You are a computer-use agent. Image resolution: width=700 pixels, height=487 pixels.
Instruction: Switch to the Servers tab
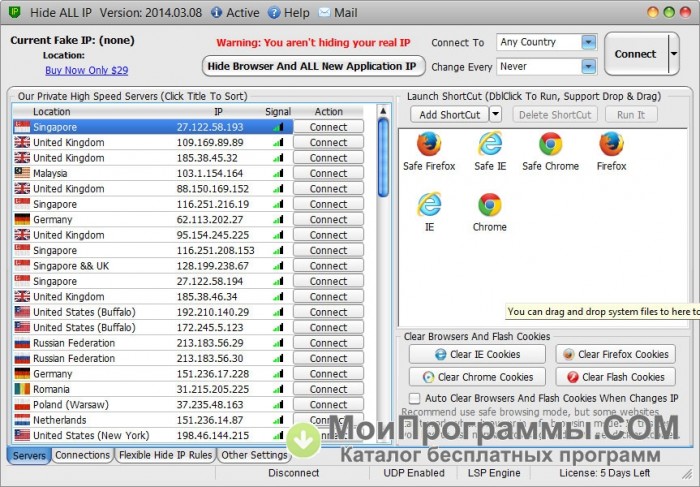[x=29, y=456]
